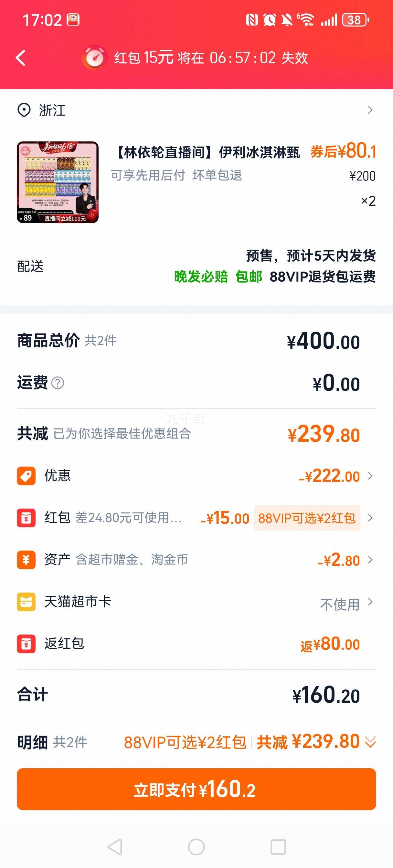Tap 立即支付 ¥160.2 button

point(196,789)
